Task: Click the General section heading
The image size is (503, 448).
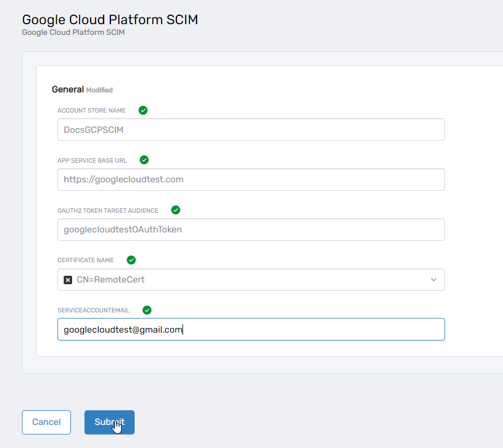Action: (x=68, y=89)
